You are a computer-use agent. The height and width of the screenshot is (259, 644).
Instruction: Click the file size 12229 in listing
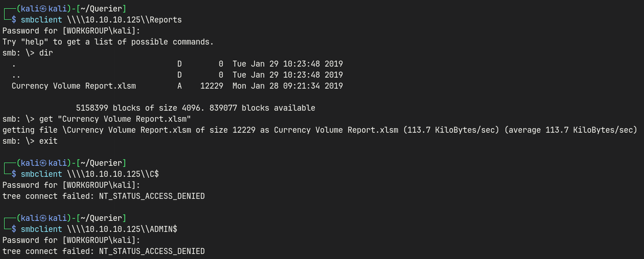tap(211, 86)
